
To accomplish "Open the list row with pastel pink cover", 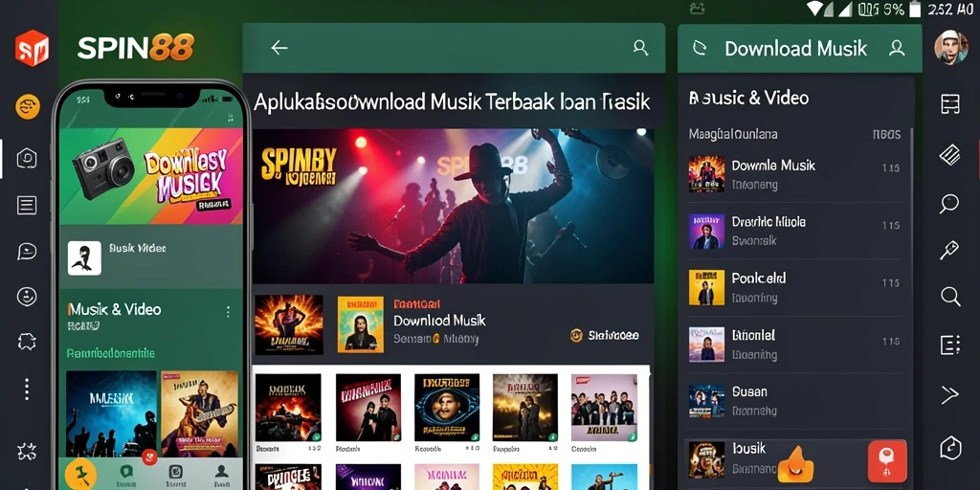I will pyautogui.click(x=795, y=345).
